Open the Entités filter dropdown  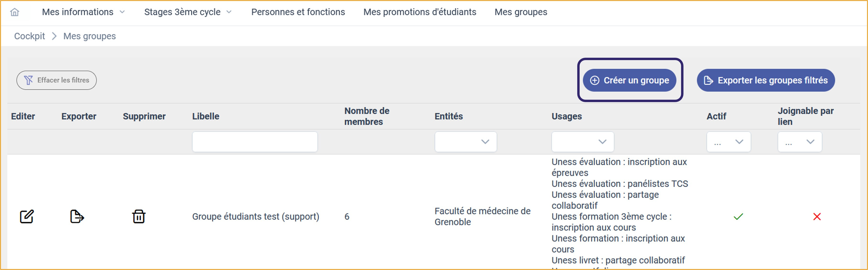click(465, 142)
